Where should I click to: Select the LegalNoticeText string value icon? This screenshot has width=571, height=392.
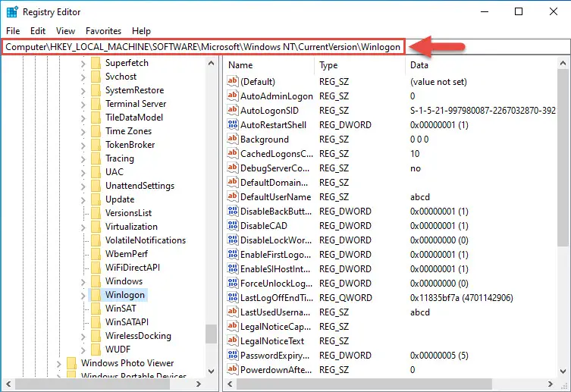coord(232,340)
